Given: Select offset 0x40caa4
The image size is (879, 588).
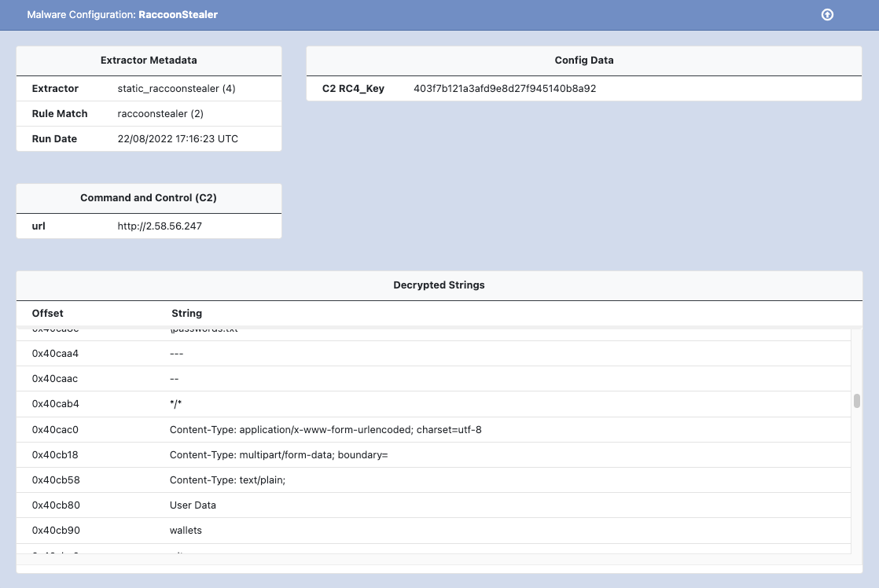Looking at the screenshot, I should coord(55,354).
